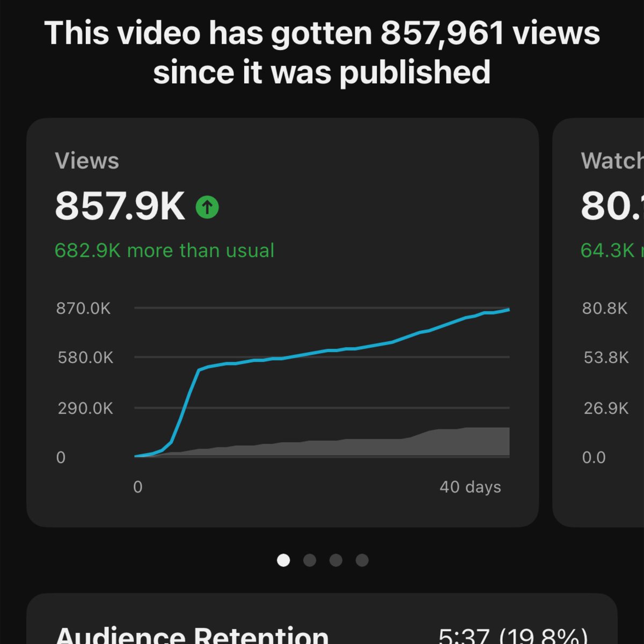The image size is (644, 644).
Task: Tap the 0.0 axis label on Watch card
Action: point(594,457)
